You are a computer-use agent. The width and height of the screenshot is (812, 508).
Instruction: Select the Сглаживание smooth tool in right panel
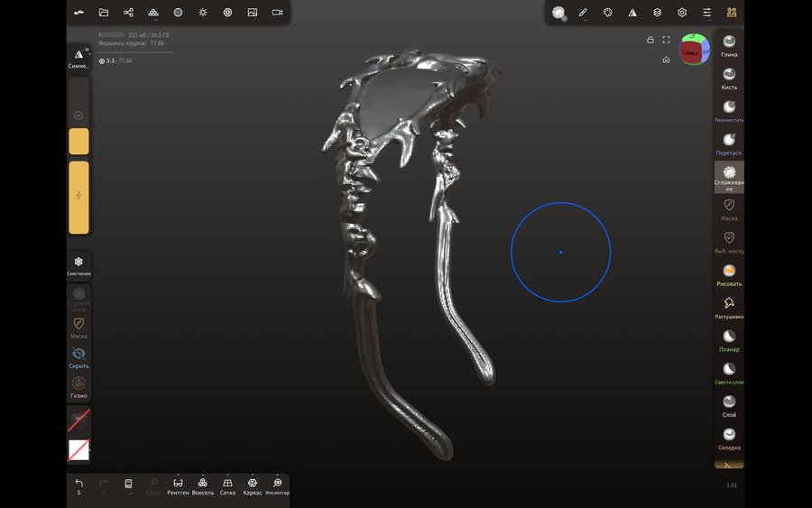(x=729, y=177)
